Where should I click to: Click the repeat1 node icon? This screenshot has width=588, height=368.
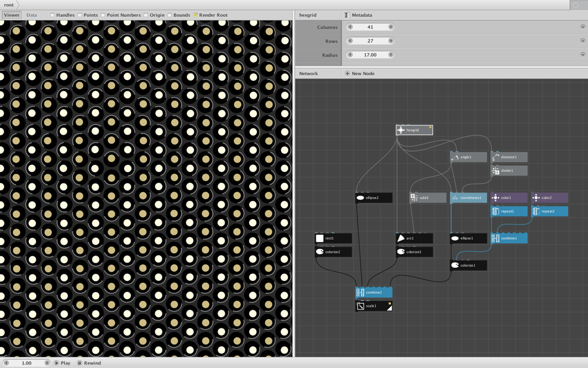495,211
